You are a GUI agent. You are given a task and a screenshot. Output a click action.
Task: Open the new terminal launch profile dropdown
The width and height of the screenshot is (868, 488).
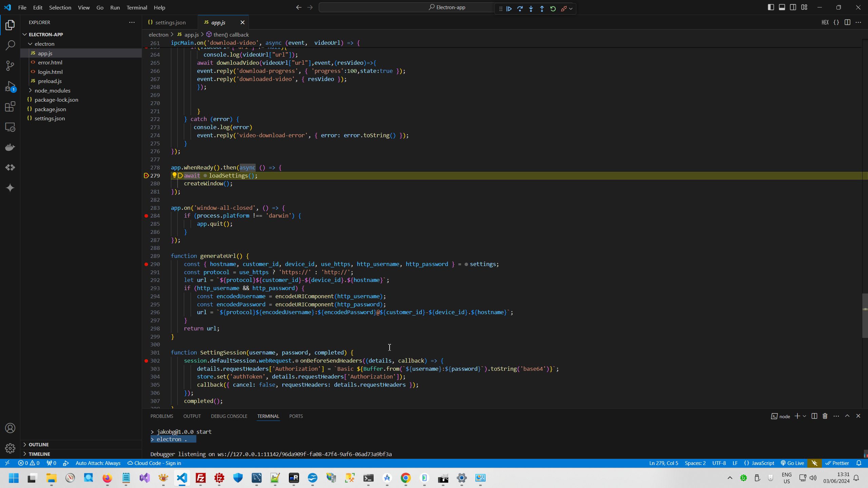(804, 416)
